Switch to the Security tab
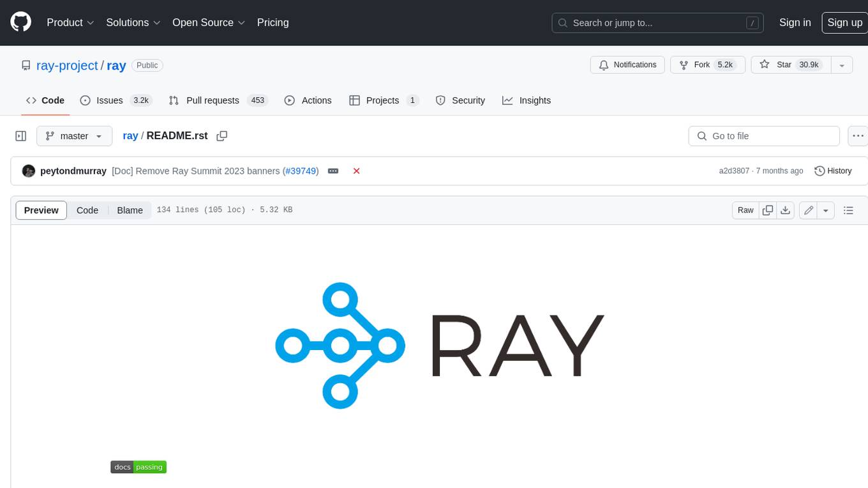 pyautogui.click(x=460, y=100)
